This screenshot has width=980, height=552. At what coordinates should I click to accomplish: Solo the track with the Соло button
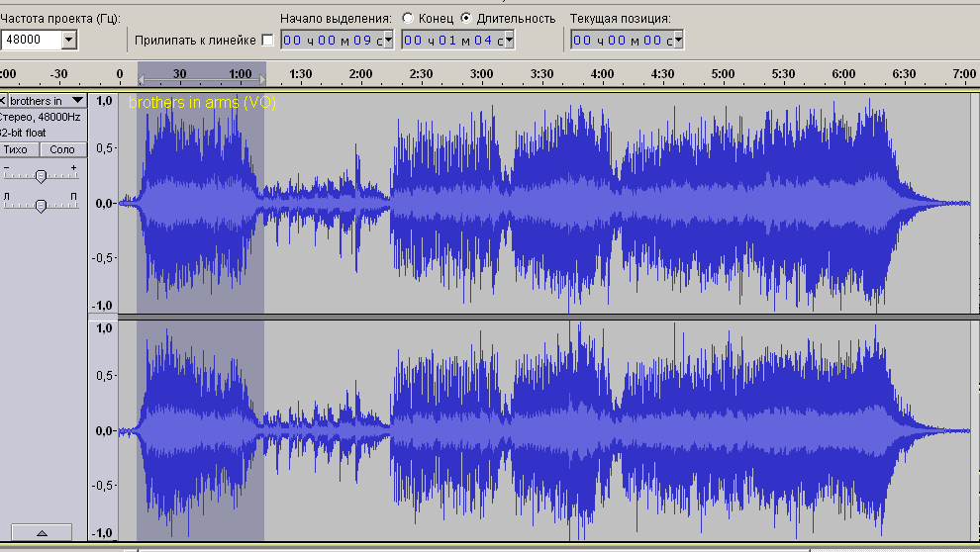62,149
